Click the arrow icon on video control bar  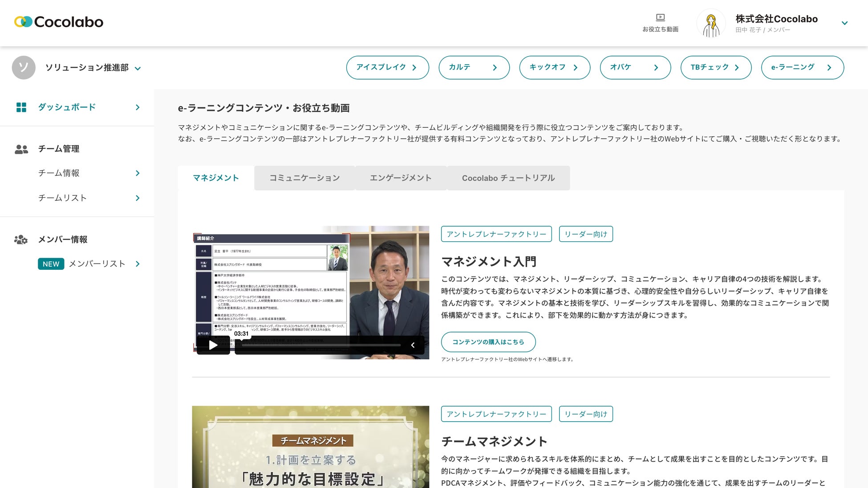(x=413, y=345)
